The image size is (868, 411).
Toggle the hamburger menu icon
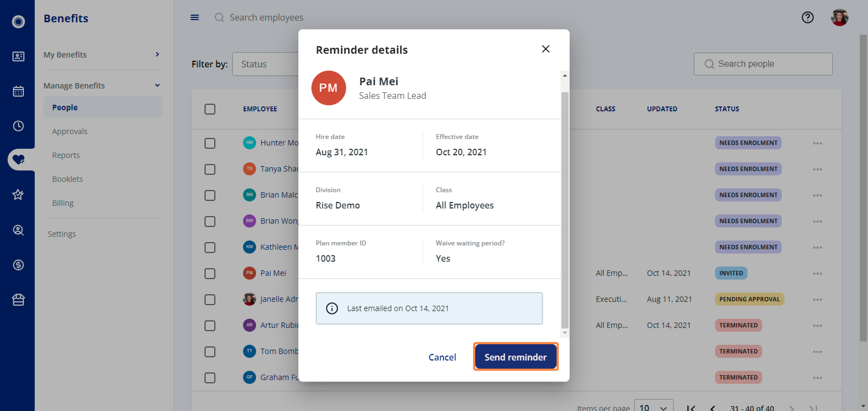point(195,17)
